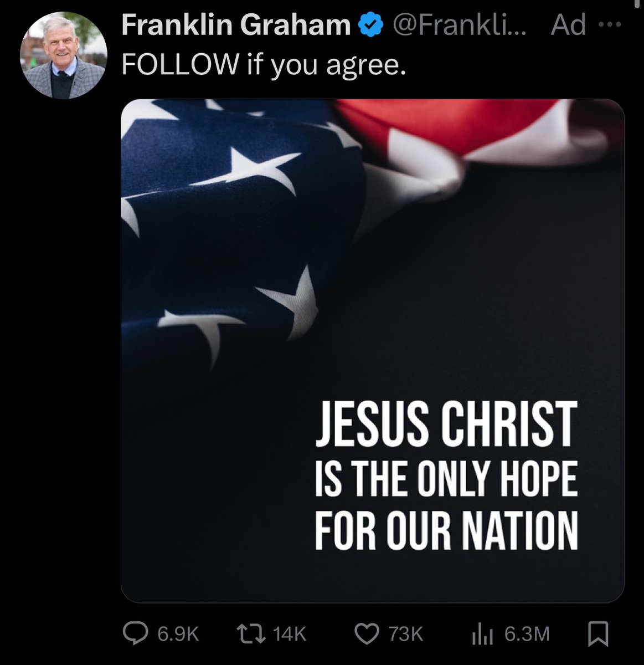This screenshot has height=665, width=644.
Task: Like the post with the heart icon
Action: (365, 634)
